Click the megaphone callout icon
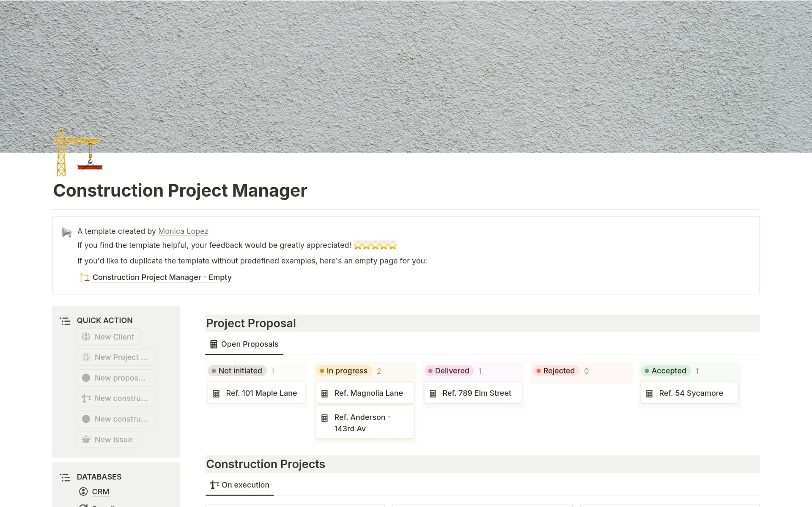812x507 pixels. (66, 232)
